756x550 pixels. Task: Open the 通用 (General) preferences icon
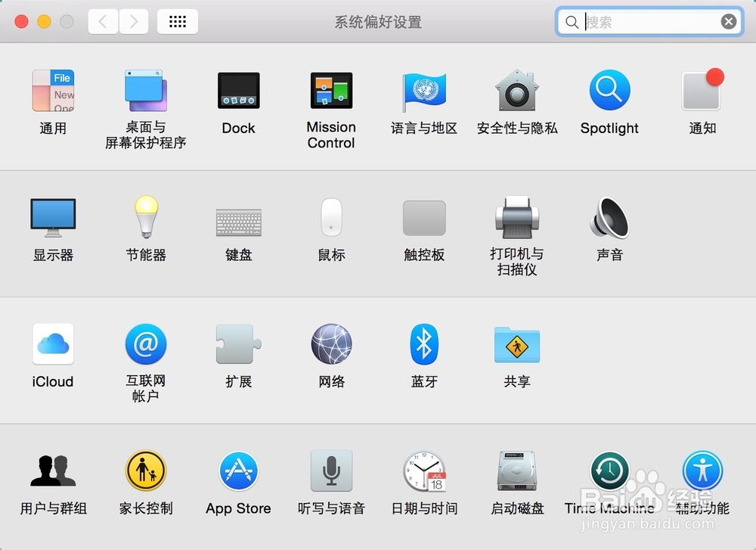coord(53,91)
